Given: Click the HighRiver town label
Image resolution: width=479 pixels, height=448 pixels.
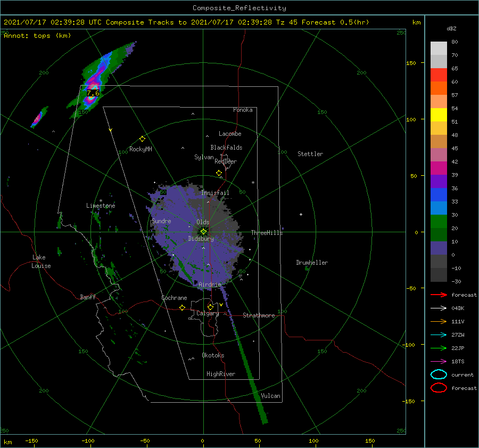Looking at the screenshot, I should tap(221, 374).
